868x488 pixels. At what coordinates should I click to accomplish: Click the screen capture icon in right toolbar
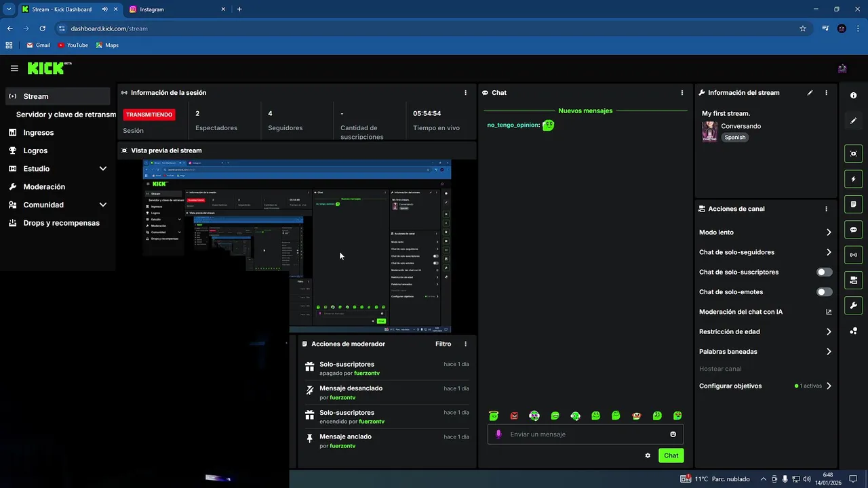(853, 154)
